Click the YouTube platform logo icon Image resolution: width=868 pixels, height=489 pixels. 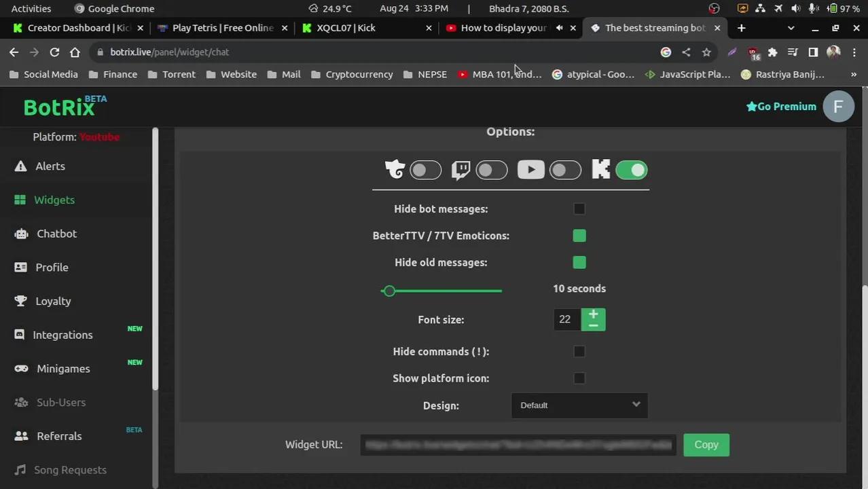coord(530,169)
